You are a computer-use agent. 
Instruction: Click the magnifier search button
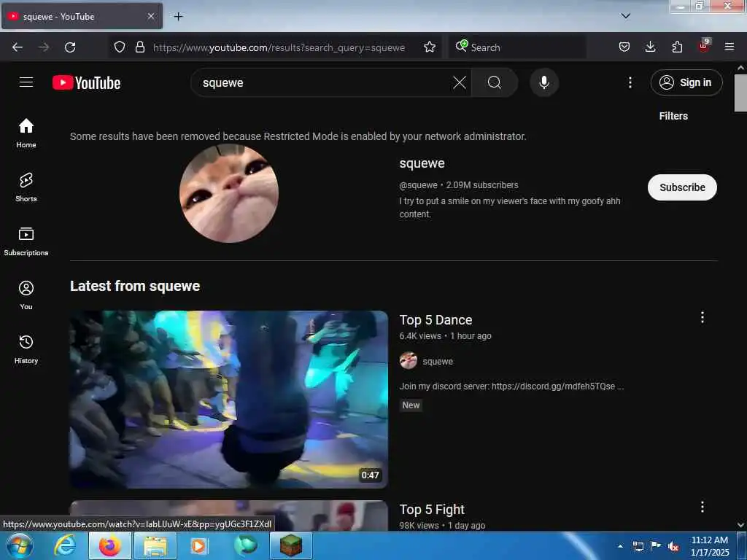coord(495,82)
